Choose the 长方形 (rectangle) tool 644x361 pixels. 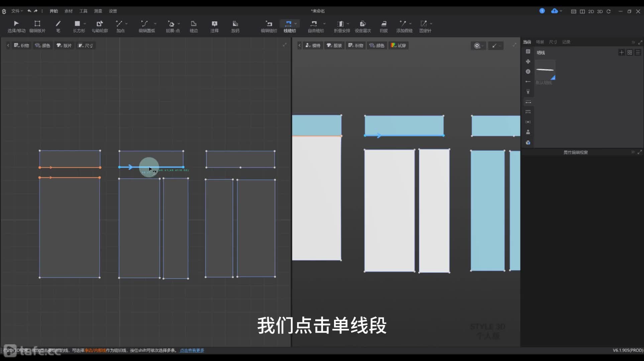click(78, 26)
